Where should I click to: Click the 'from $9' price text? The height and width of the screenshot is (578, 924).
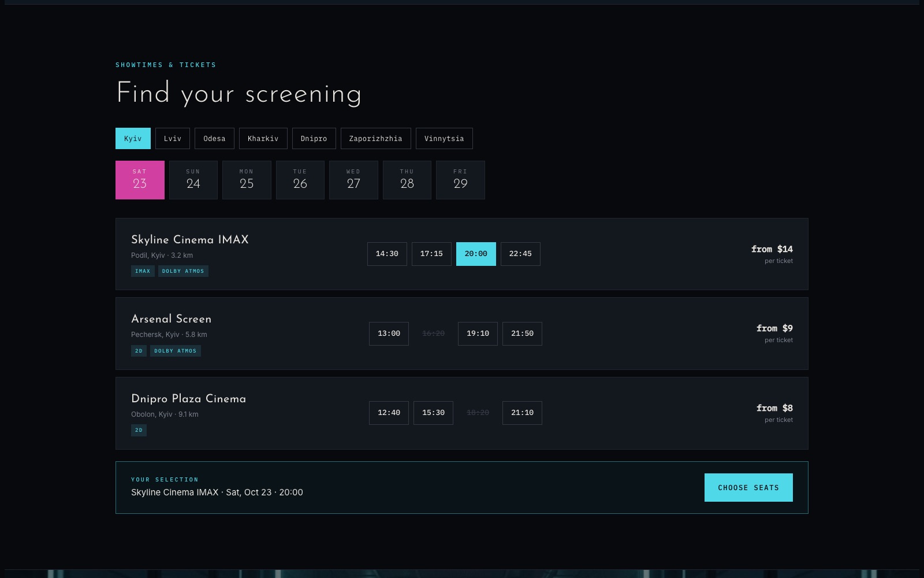(x=774, y=328)
